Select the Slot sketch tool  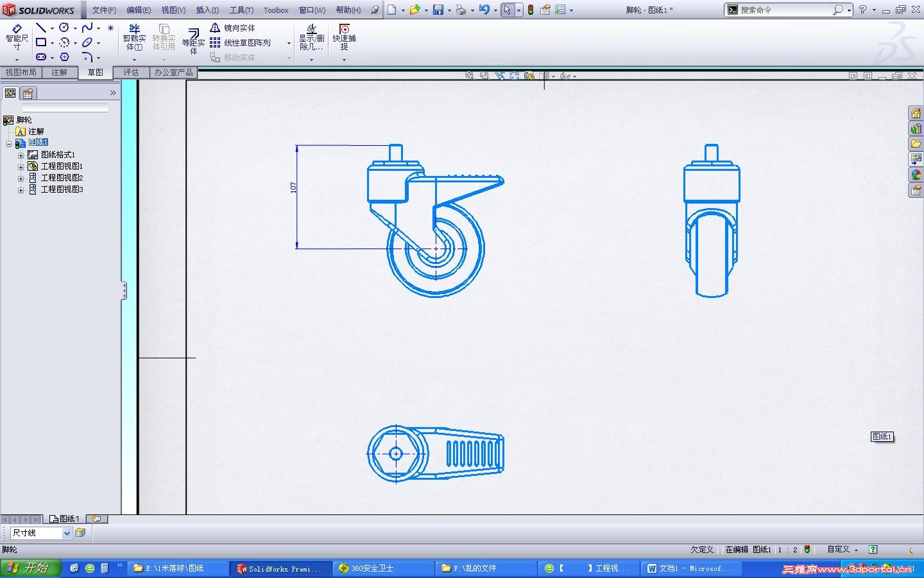tap(41, 57)
